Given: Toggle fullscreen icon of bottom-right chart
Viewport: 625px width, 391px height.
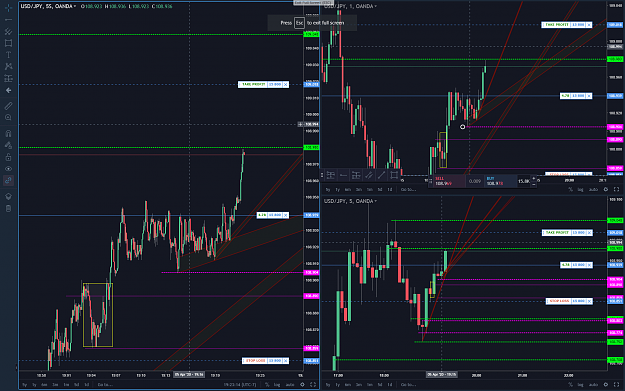Looking at the screenshot, I should [616, 385].
